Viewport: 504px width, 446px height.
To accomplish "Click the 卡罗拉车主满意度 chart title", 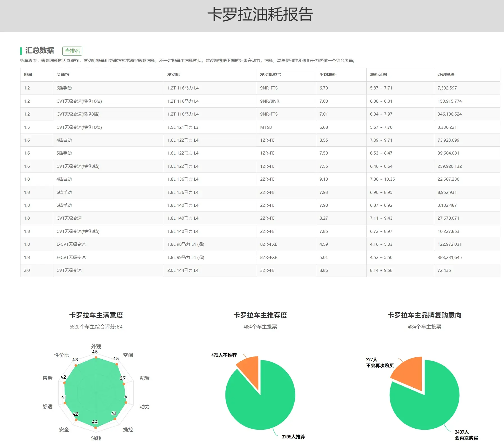I will tap(96, 315).
